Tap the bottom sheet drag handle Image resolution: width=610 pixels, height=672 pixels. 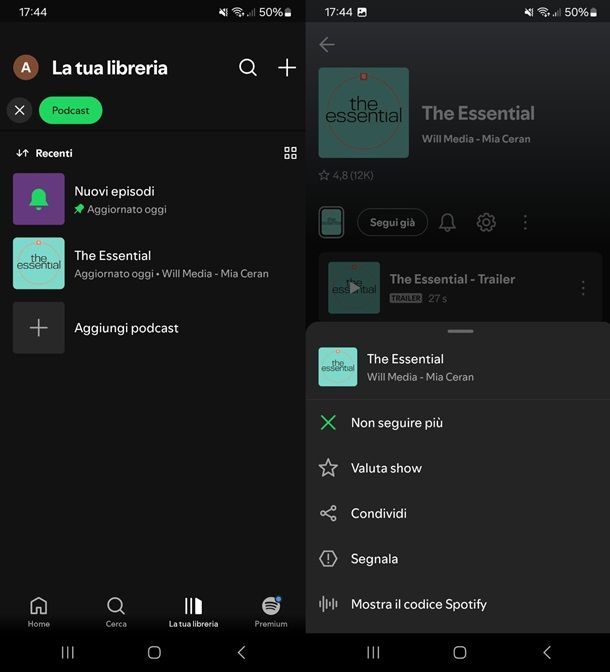(x=460, y=331)
